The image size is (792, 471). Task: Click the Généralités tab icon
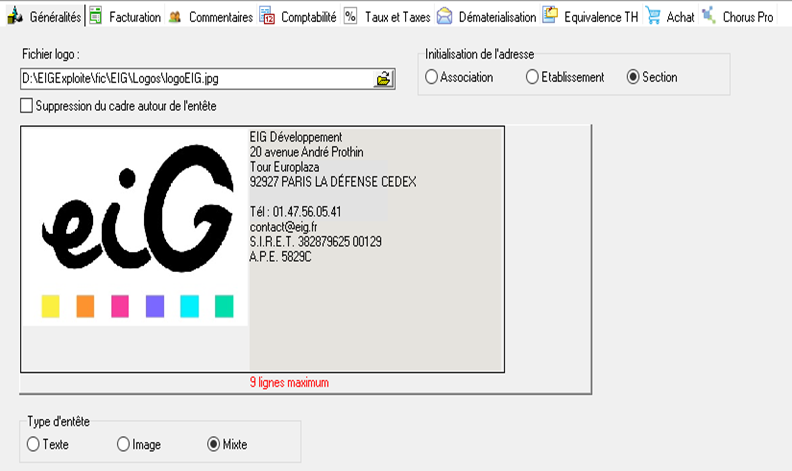point(15,16)
